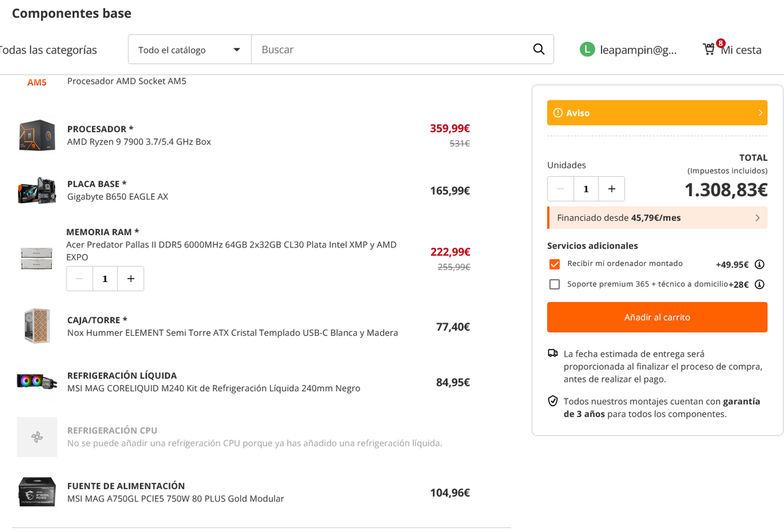Click the 165,99€ motherboard price
Image resolution: width=784 pixels, height=532 pixels.
pos(450,191)
